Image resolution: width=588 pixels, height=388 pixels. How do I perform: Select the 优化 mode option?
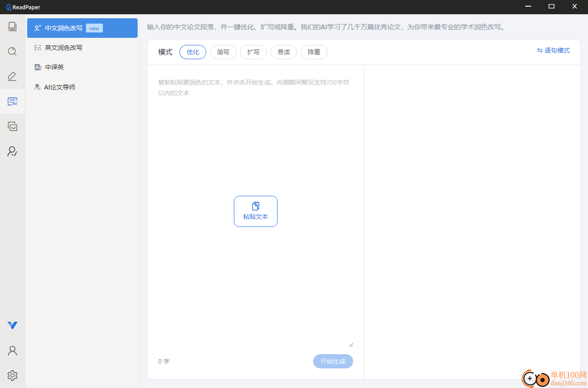(x=193, y=52)
